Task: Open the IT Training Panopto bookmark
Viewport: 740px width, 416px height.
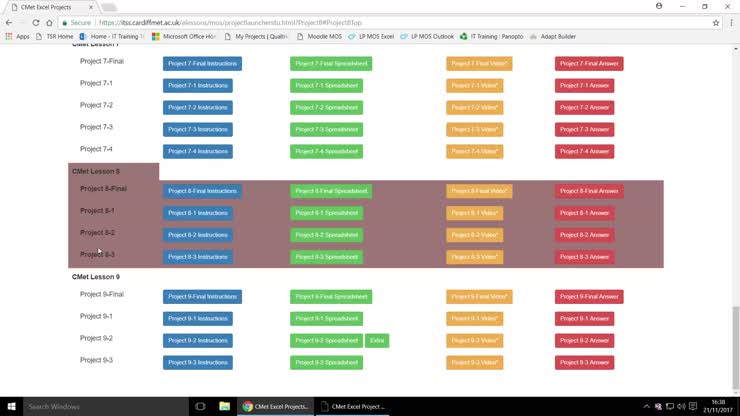Action: 491,36
